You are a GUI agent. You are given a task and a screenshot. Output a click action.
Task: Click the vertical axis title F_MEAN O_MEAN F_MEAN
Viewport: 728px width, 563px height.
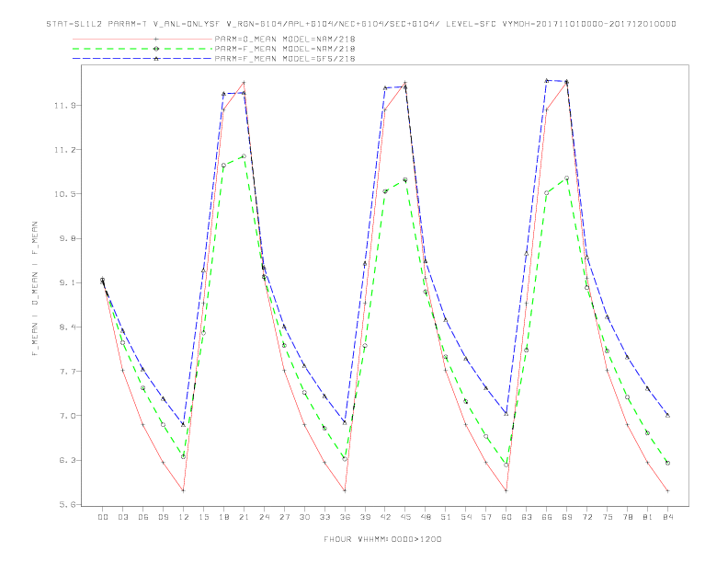[35, 289]
